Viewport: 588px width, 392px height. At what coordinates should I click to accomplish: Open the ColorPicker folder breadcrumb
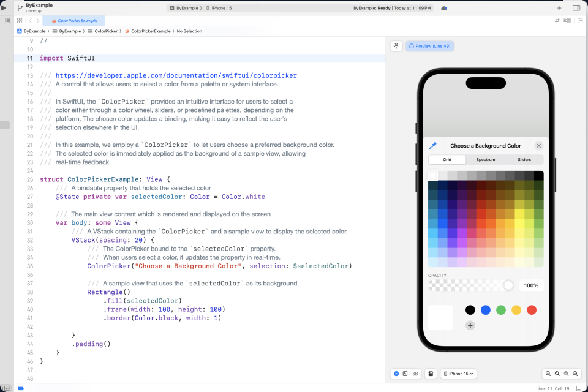103,31
